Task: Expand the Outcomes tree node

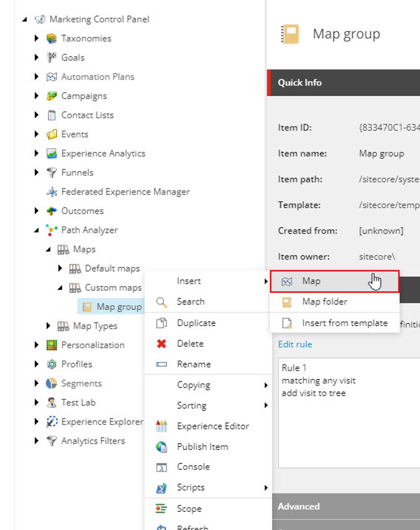Action: coord(36,211)
